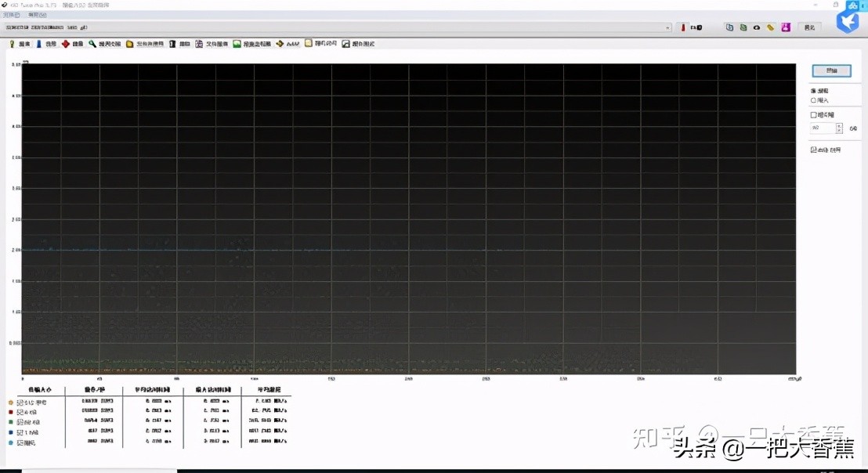Click the short stroke spinner arrows
The height and width of the screenshot is (473, 868).
pyautogui.click(x=839, y=128)
